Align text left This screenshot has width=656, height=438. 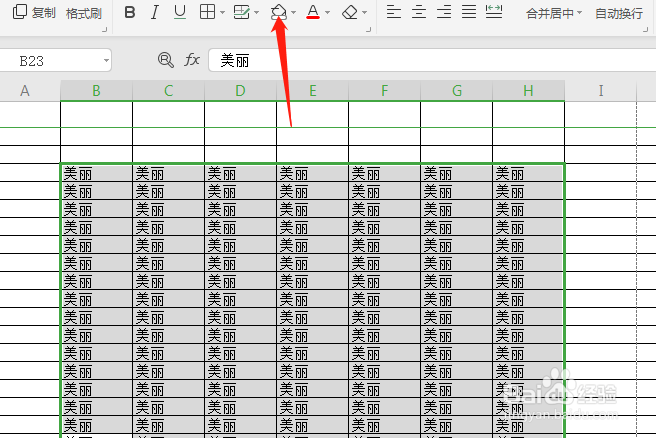point(394,12)
